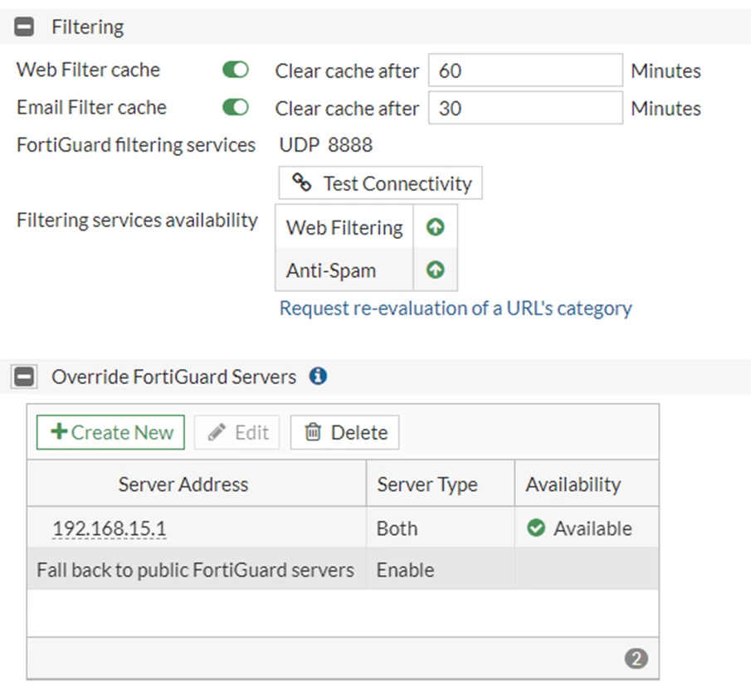Open Request re-evaluation of a URL's category link
Screen dimensions: 751x700
point(456,309)
